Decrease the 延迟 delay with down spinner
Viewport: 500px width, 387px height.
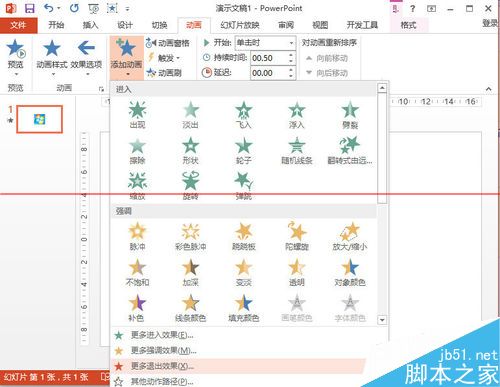pyautogui.click(x=291, y=76)
